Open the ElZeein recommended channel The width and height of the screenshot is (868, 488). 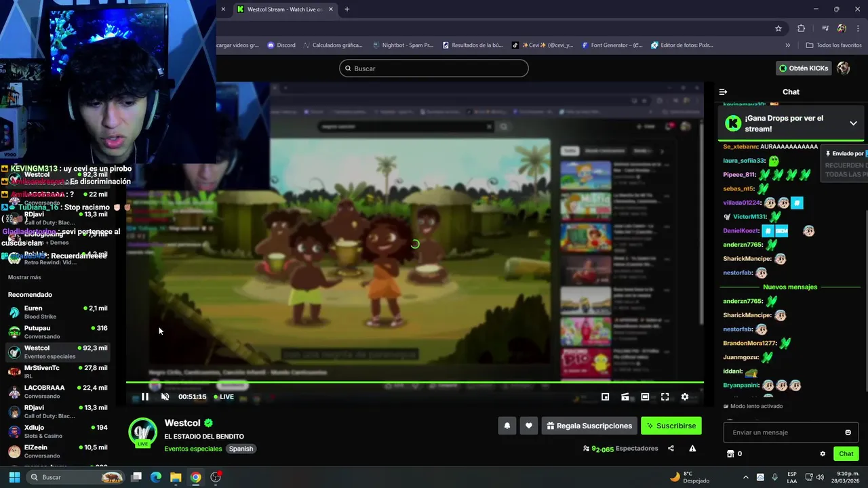coord(58,451)
